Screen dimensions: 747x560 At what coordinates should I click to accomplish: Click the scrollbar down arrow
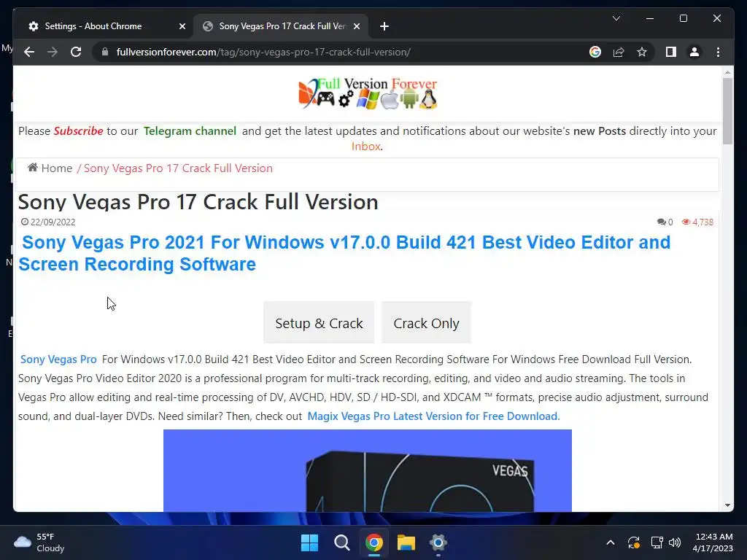point(727,505)
